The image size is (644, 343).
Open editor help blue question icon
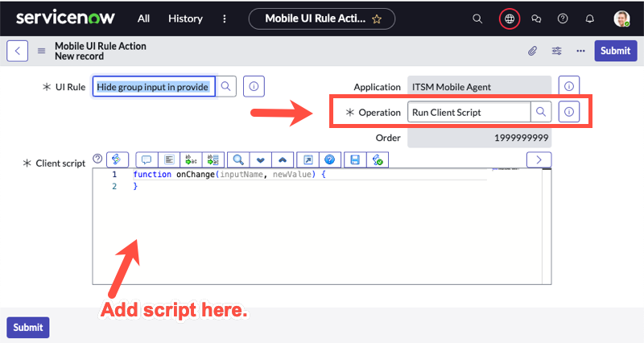330,159
